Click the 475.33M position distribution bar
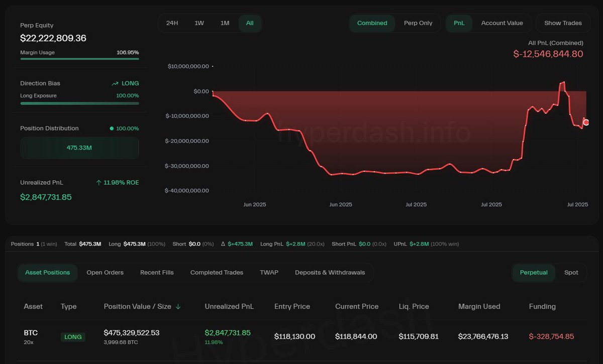Image resolution: width=603 pixels, height=364 pixels. [79, 148]
